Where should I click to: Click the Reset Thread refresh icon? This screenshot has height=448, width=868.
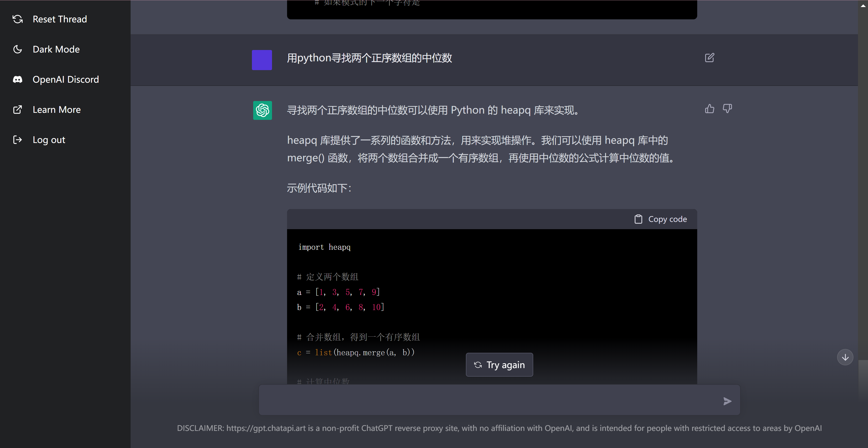click(18, 19)
